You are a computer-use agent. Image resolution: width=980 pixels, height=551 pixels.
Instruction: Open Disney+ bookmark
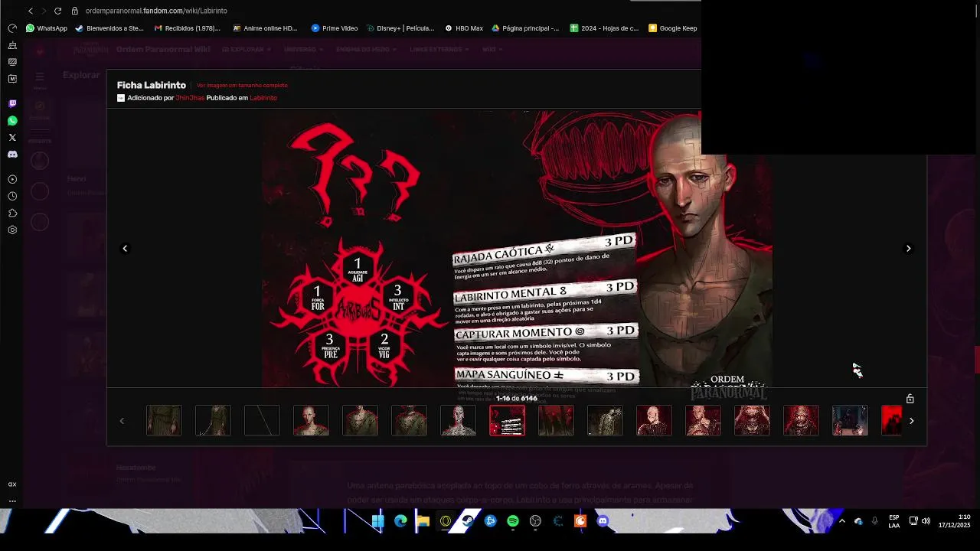coord(400,28)
